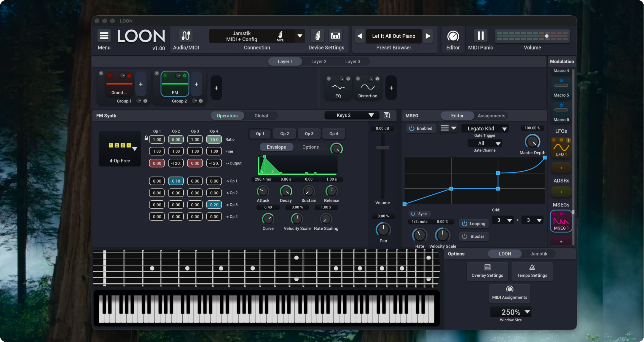Toggle Distortion effect power button
Image resolution: width=644 pixels, height=342 pixels.
pyautogui.click(x=377, y=79)
